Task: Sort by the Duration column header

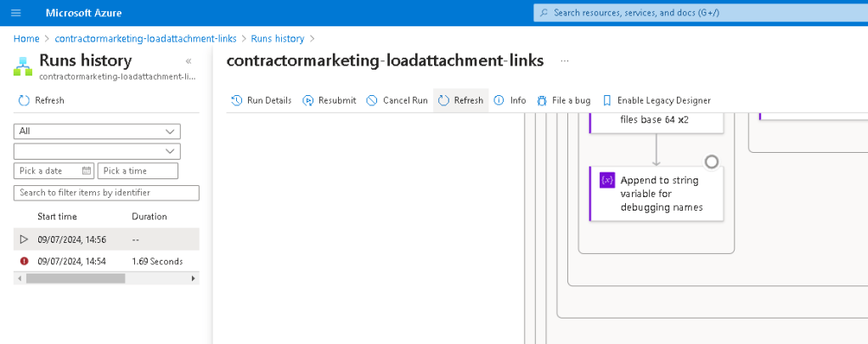Action: 149,217
